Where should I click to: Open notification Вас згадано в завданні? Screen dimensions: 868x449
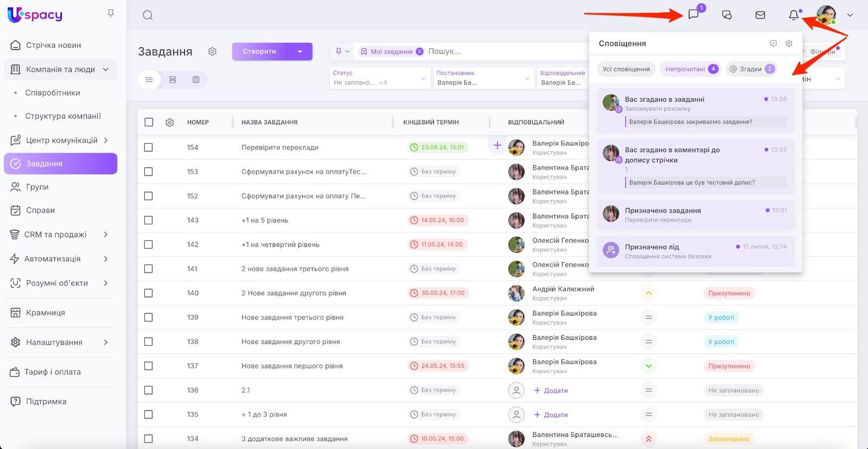(x=695, y=111)
